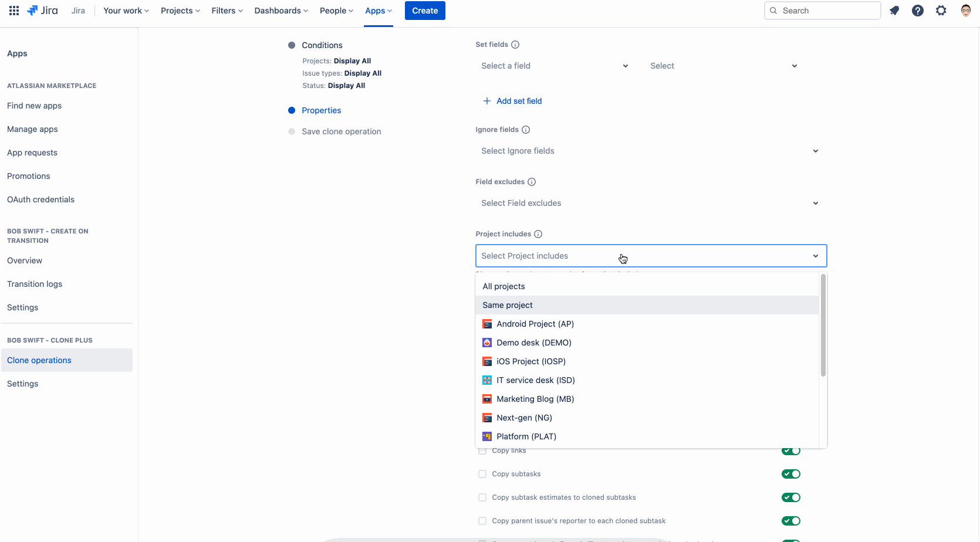The width and height of the screenshot is (980, 542).
Task: Click the Field excludes info icon
Action: 532,182
